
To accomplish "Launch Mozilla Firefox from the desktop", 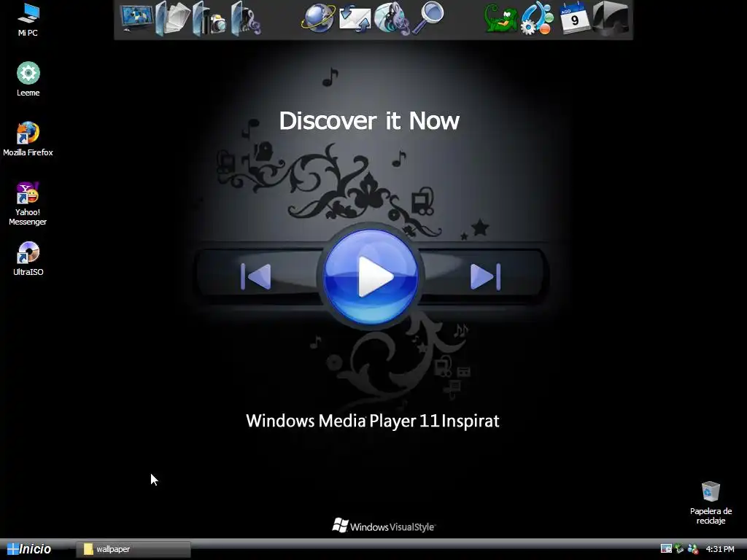I will [x=28, y=139].
